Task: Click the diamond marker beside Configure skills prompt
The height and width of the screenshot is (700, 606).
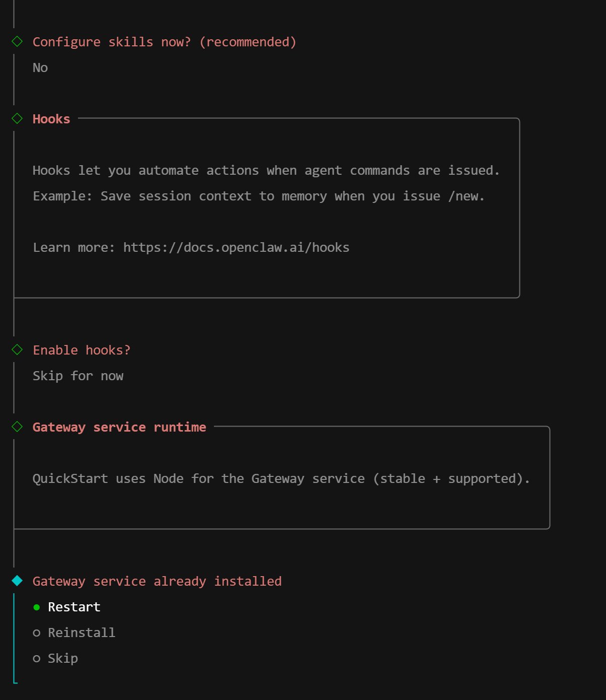Action: [17, 42]
